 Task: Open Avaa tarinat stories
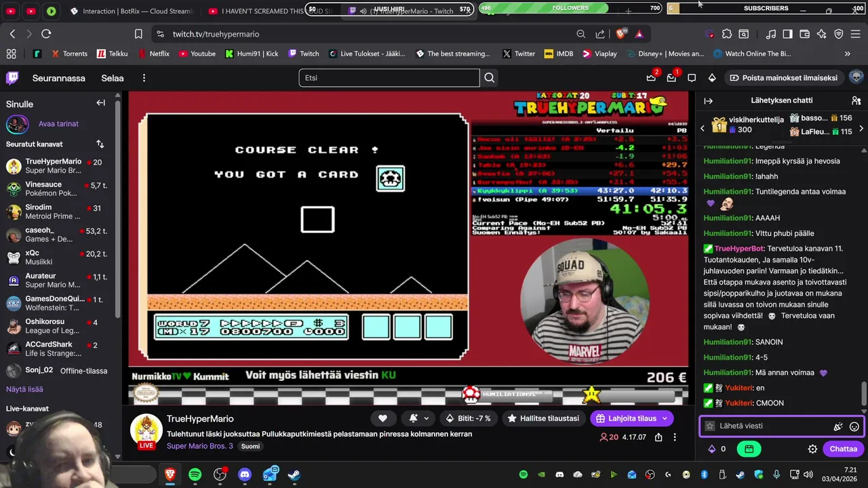click(x=58, y=124)
